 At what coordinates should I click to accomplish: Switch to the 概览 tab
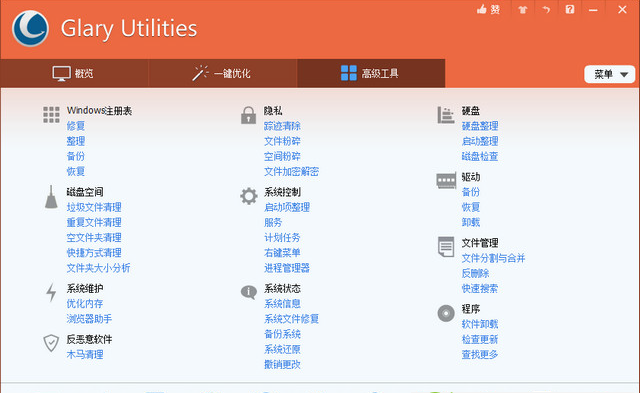coord(74,73)
